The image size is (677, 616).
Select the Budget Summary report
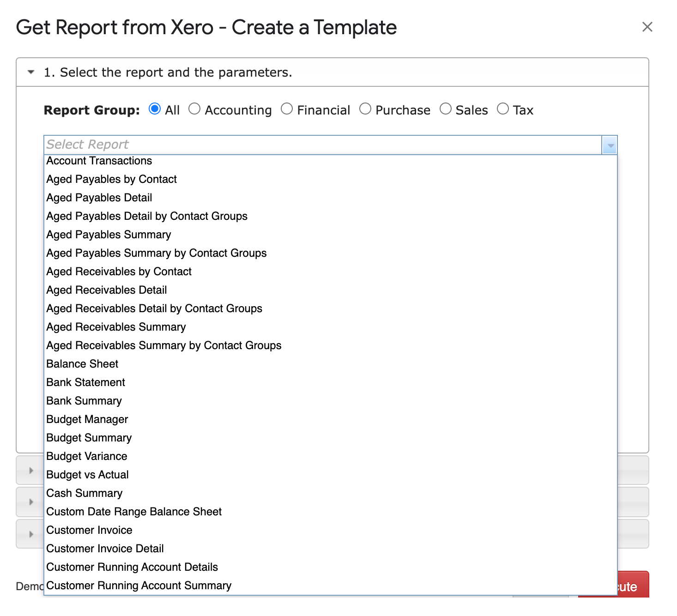point(331,438)
